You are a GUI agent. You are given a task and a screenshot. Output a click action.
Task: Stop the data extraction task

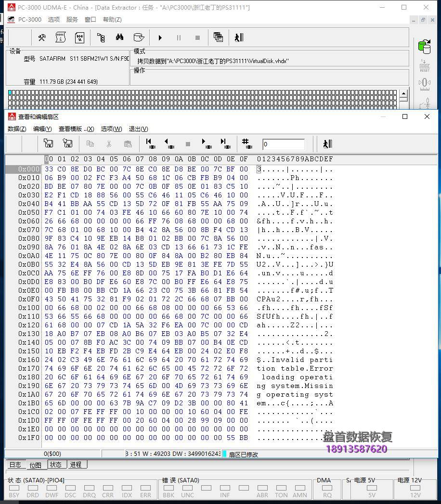tap(197, 38)
